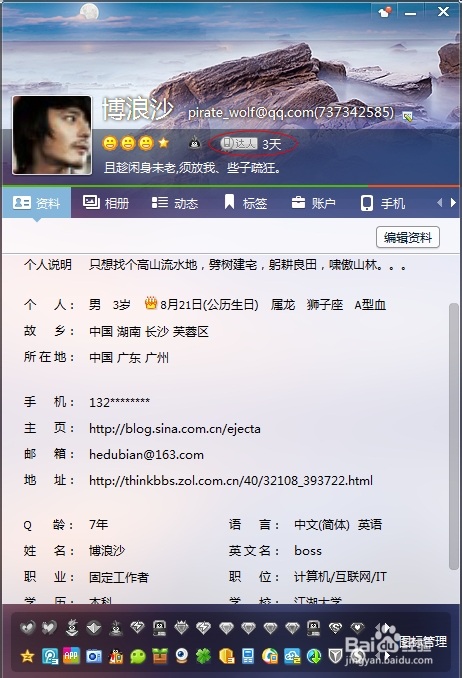Image resolution: width=462 pixels, height=678 pixels.
Task: Click the grey diamond with S icon
Action: pyautogui.click(x=335, y=627)
